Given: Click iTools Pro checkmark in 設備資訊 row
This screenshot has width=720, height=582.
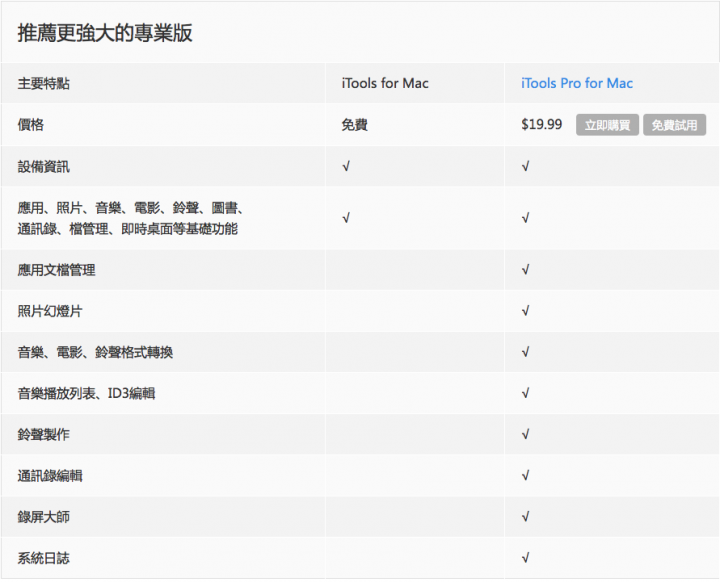Looking at the screenshot, I should [x=525, y=166].
